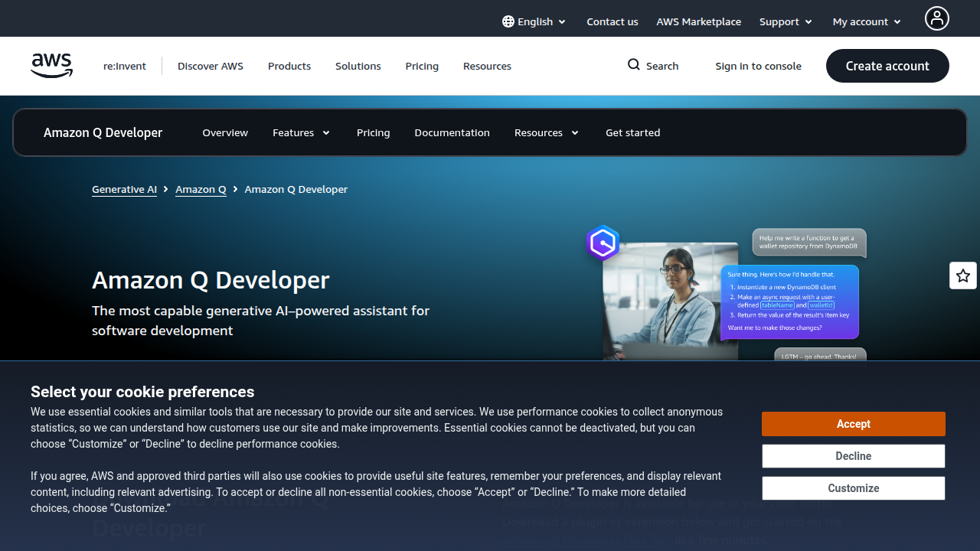This screenshot has height=551, width=980.
Task: Click the Amazon Q Developer breadcrumb text
Action: pyautogui.click(x=296, y=189)
